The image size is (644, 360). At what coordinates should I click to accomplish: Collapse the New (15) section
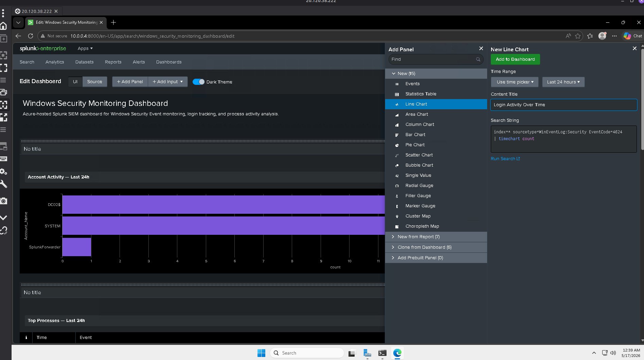pos(436,74)
